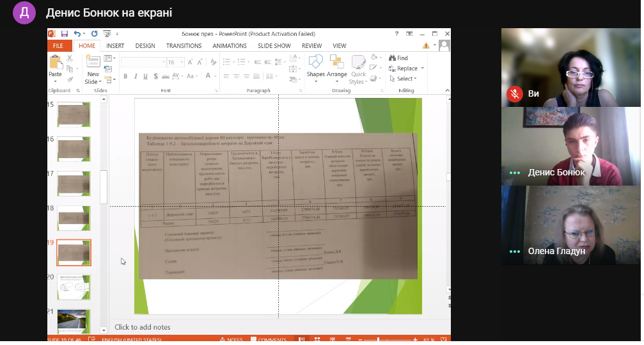Open the Shapes gallery

(x=315, y=69)
